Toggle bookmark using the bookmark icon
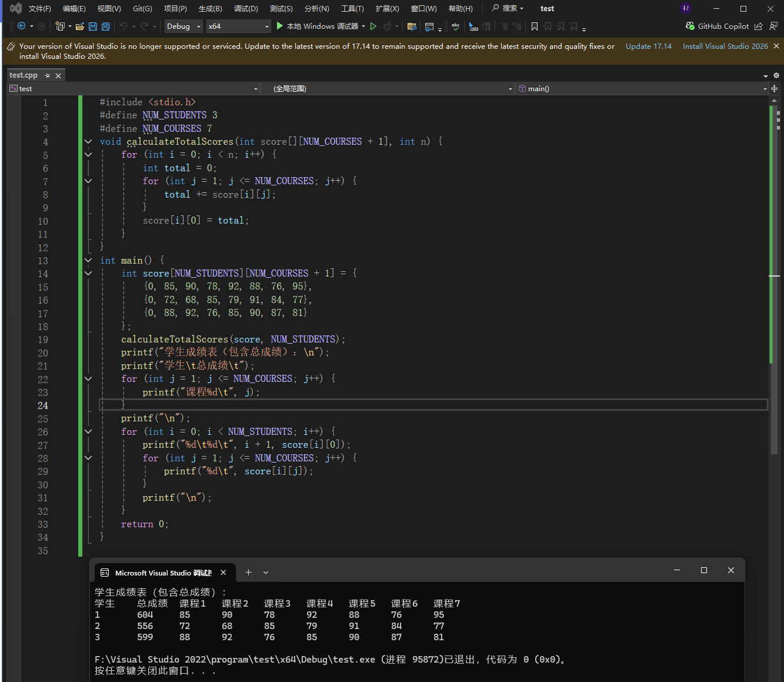The width and height of the screenshot is (784, 682). coord(534,26)
